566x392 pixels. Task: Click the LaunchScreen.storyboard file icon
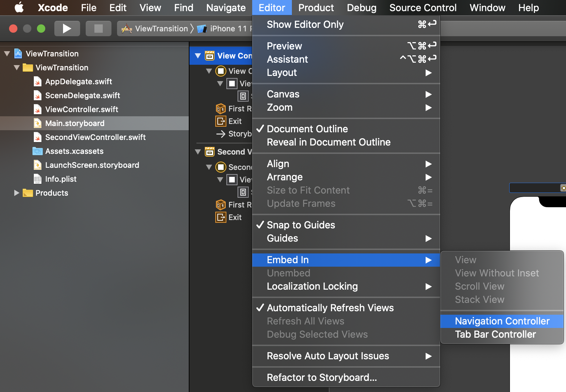tap(38, 165)
